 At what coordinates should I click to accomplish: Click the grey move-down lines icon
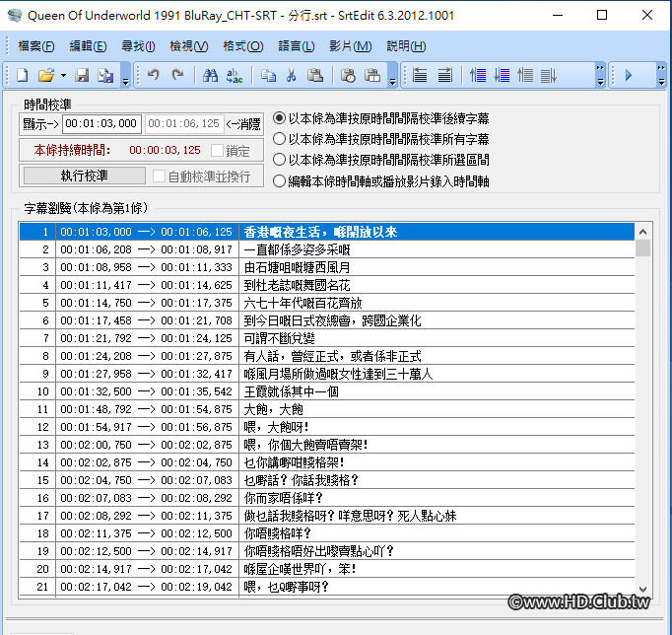tap(549, 76)
